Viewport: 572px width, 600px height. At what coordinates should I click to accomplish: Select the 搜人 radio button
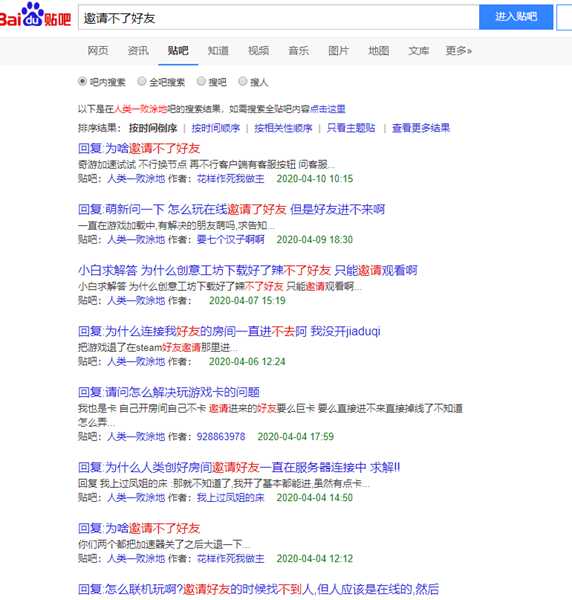click(x=243, y=81)
